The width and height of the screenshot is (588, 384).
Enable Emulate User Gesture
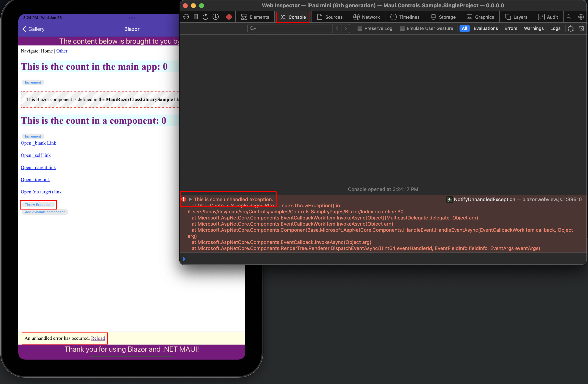[x=402, y=29]
